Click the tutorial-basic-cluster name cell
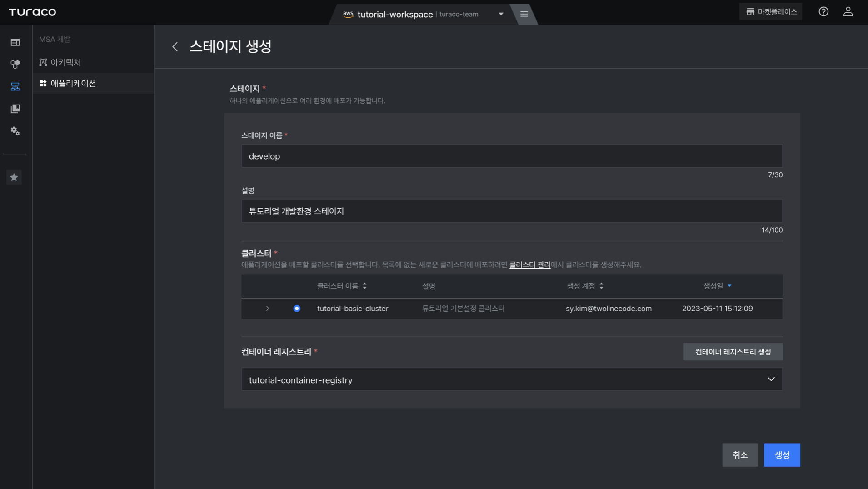This screenshot has height=489, width=868. click(x=353, y=309)
